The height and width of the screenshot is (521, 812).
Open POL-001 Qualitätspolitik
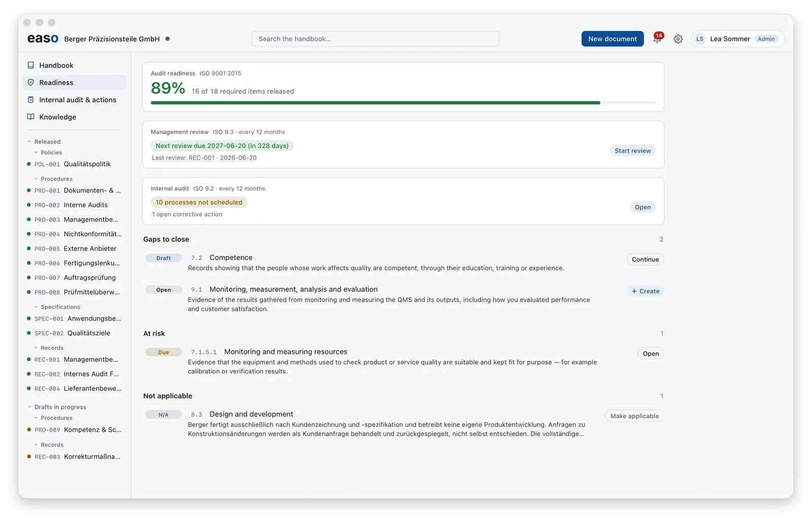[75, 164]
